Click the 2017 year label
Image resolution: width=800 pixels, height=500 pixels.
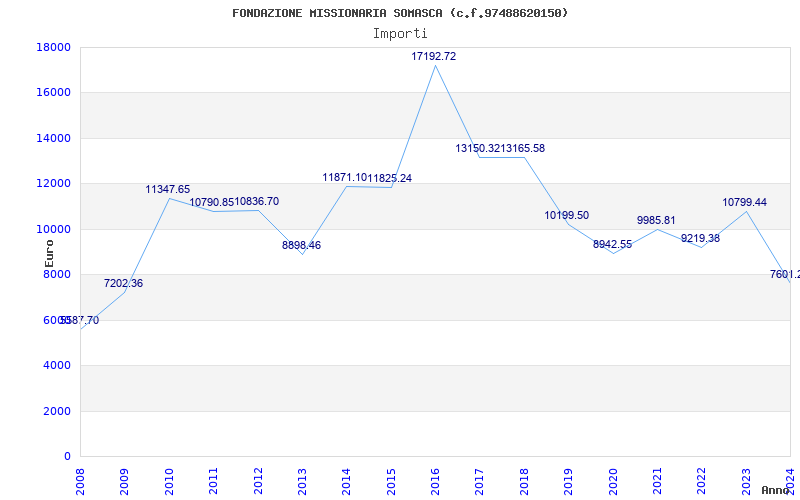[480, 481]
